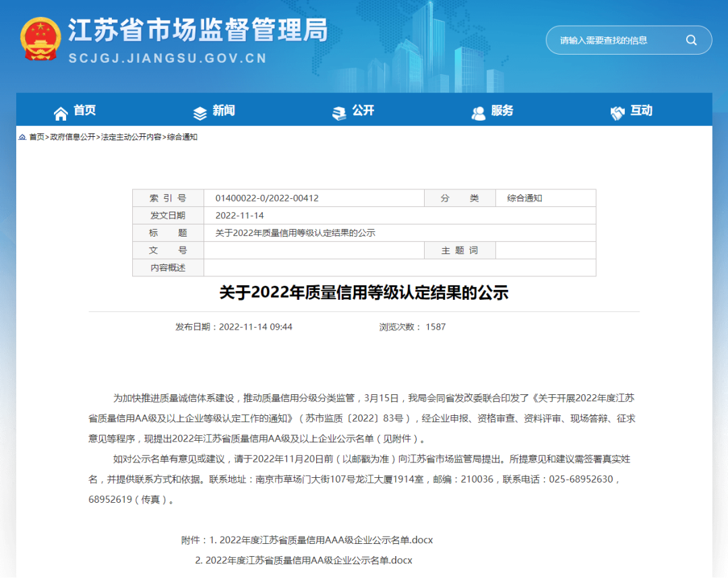Click the person icon beside 服务
Screen dimensions: 728x581
478,113
